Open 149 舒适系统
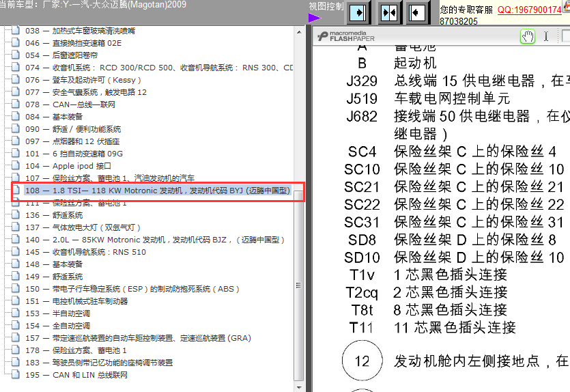Viewport: 570px width, 392px height. tap(54, 277)
